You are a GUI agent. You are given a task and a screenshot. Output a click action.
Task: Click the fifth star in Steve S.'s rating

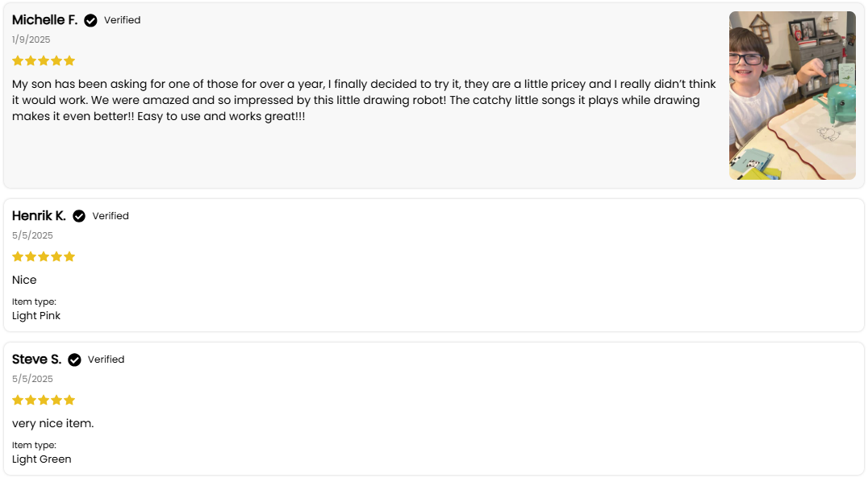(x=69, y=400)
